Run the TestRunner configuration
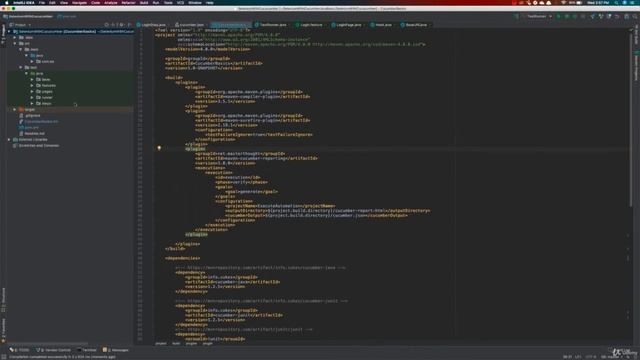Screen dimensions: 640x360 (x=559, y=16)
